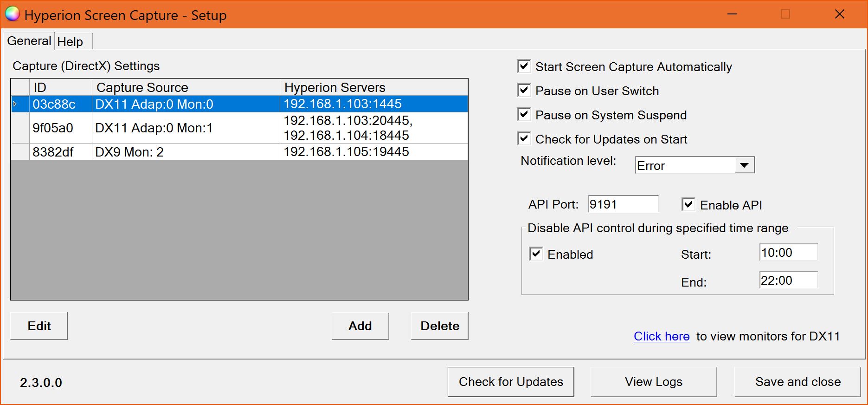Click DX11 Adap:0 Mon:0 capture source cell
Image resolution: width=868 pixels, height=405 pixels.
click(x=186, y=104)
